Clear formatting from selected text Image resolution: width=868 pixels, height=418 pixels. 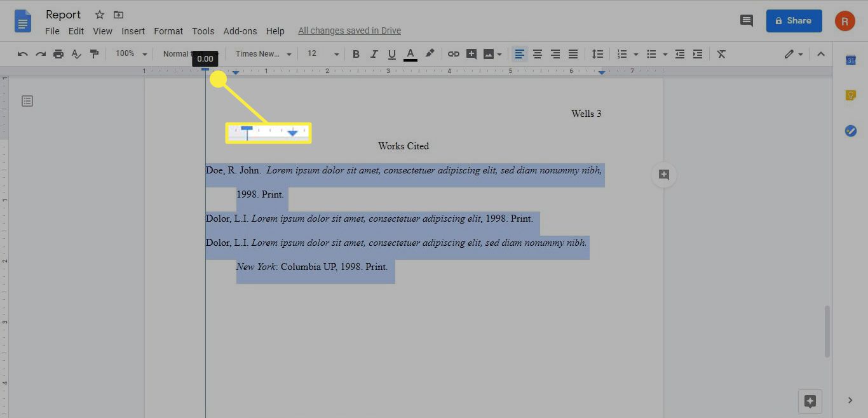tap(721, 54)
